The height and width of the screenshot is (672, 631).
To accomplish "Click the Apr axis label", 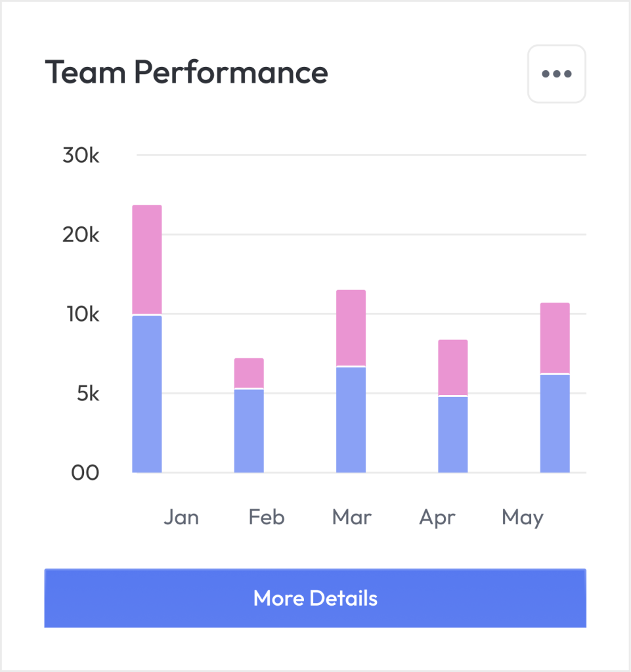I will pos(437,518).
